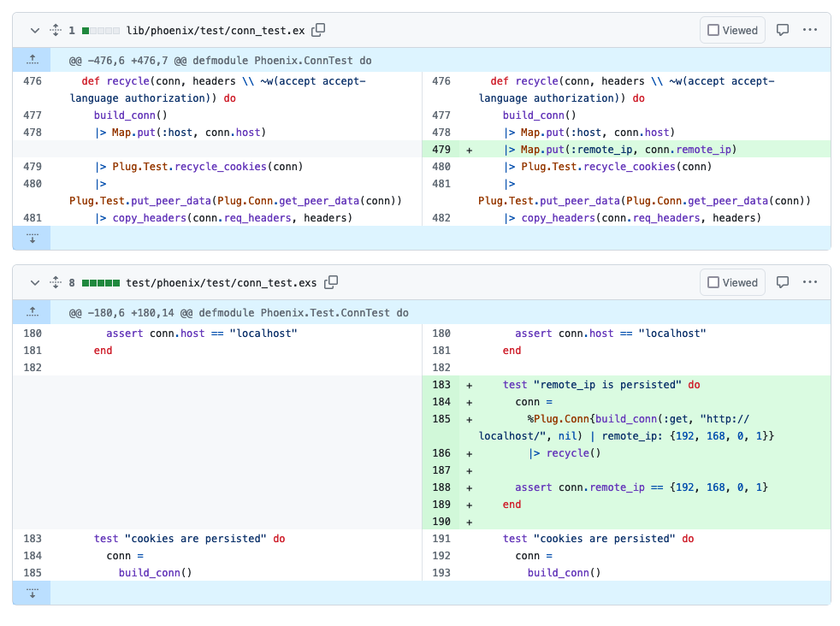Click the green diff stat blocks for conn_test.exs
This screenshot has width=840, height=626.
click(100, 281)
